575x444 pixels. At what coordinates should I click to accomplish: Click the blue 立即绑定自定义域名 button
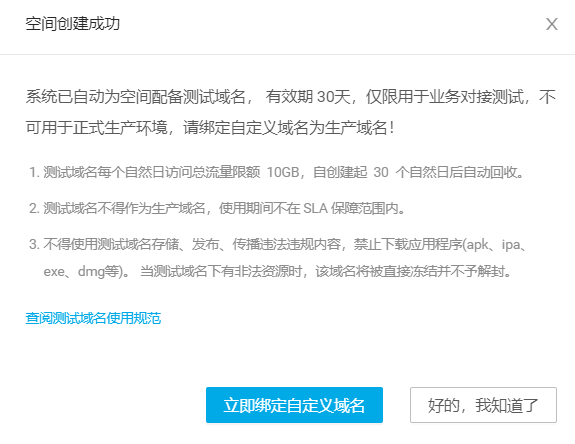[x=294, y=405]
